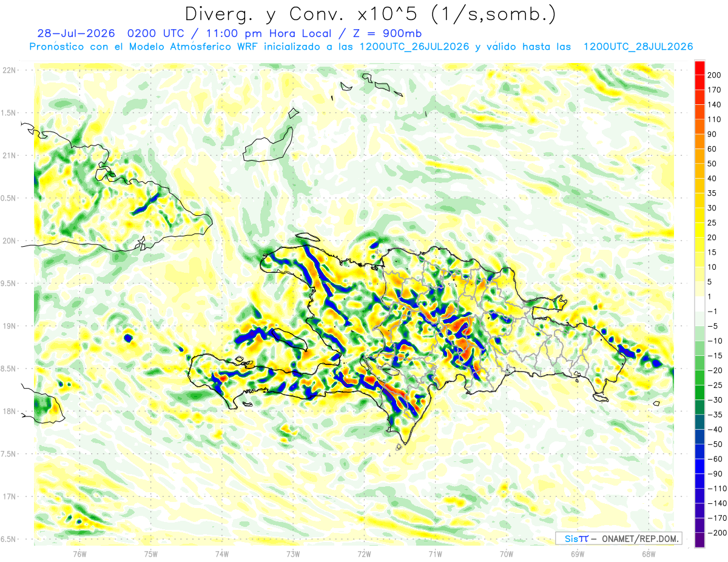Click the "18N" latitude label

(10, 411)
